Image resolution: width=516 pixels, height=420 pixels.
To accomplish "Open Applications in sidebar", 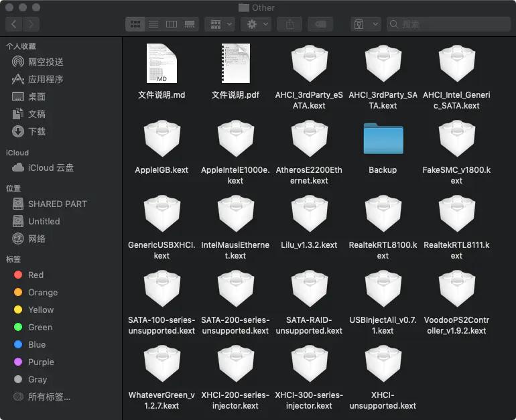I will [38, 79].
